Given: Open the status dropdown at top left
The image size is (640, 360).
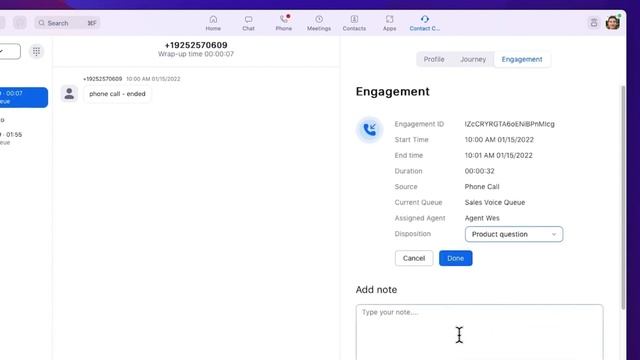Looking at the screenshot, I should pos(9,51).
